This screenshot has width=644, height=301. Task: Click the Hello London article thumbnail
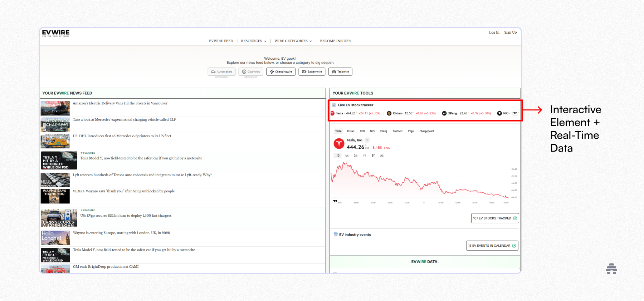click(55, 238)
